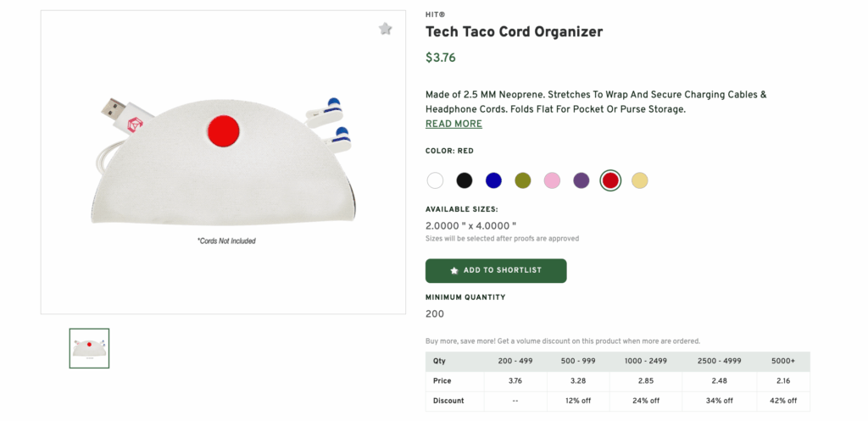Pick the pale yellow color swatch
This screenshot has width=868, height=421.
coord(640,180)
